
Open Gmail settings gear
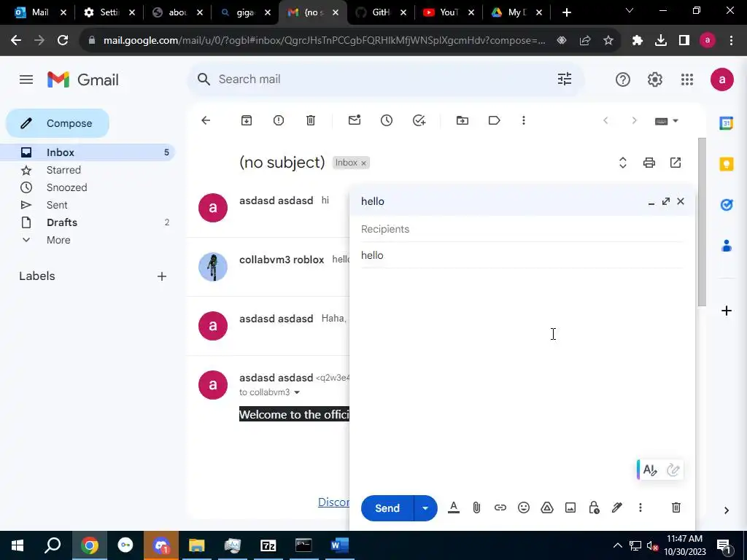coord(655,79)
